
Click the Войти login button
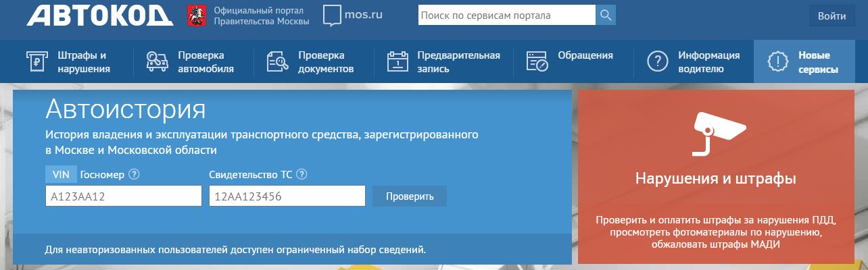tap(831, 15)
